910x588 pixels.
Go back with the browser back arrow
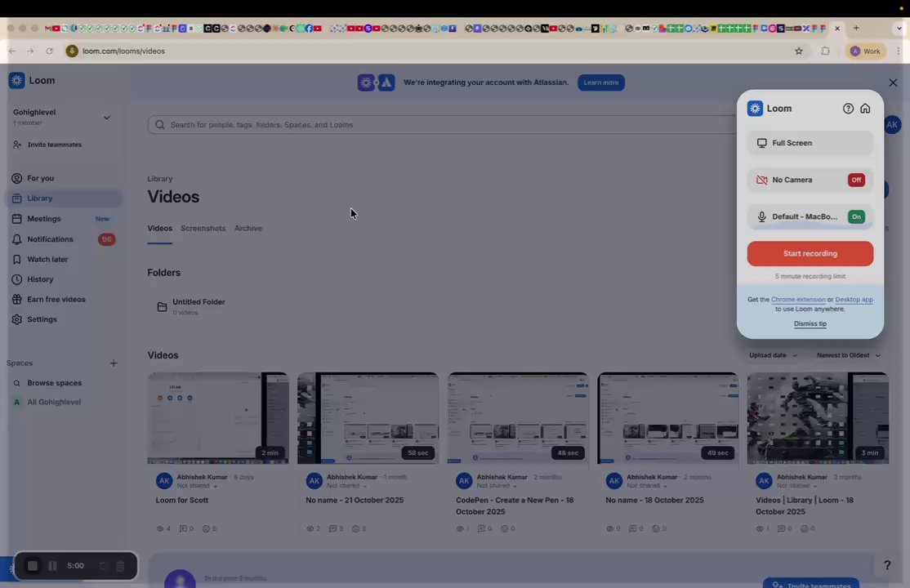pos(11,51)
